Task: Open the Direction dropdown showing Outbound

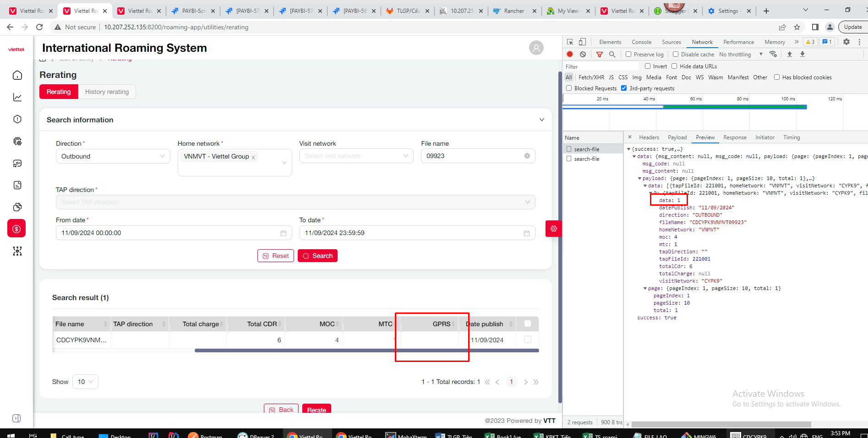Action: point(113,156)
